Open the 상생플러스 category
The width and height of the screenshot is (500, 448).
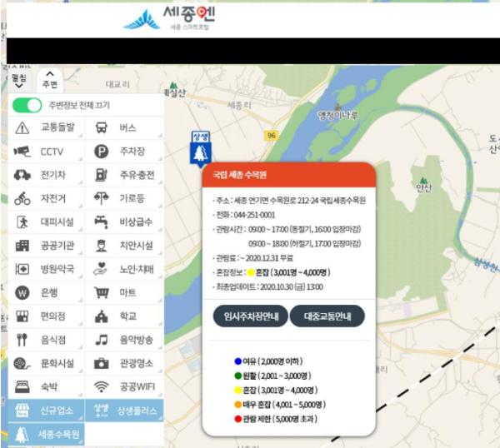[125, 411]
